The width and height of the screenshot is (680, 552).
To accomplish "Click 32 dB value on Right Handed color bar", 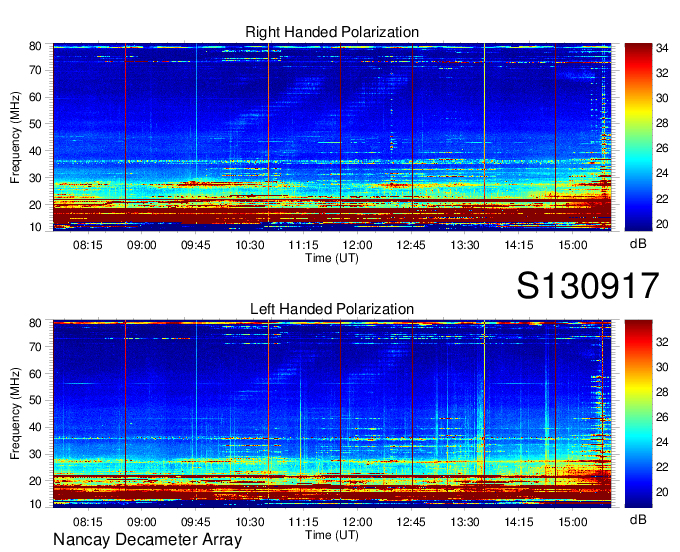I will tap(662, 73).
